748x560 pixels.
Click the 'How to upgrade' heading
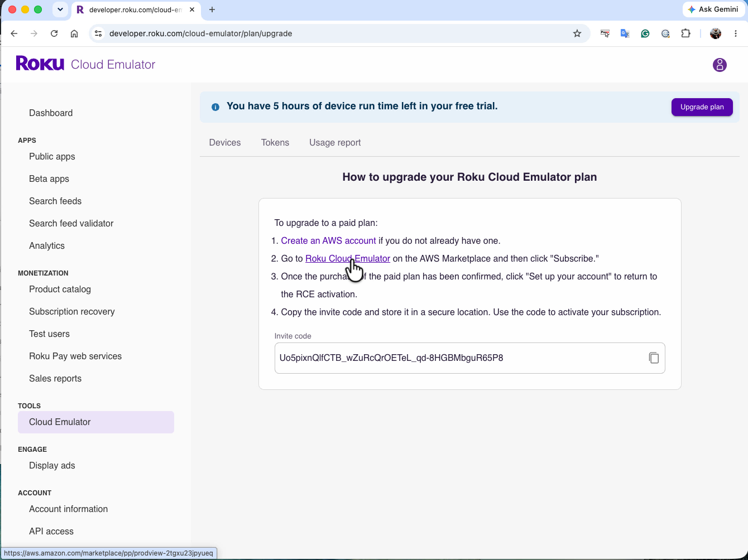click(469, 177)
